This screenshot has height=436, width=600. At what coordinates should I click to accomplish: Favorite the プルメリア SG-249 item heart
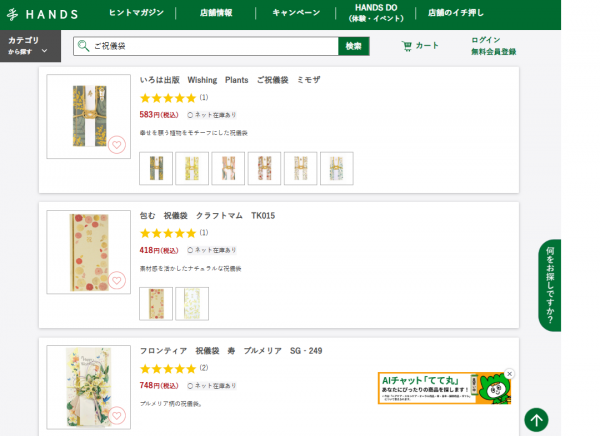(117, 416)
